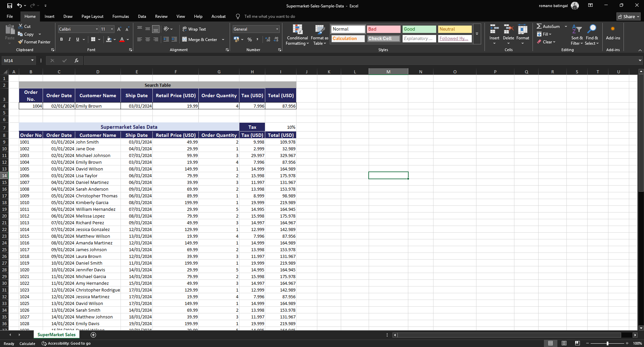Switch to Page Break Preview view
Screen dimensions: 644x347
point(578,343)
